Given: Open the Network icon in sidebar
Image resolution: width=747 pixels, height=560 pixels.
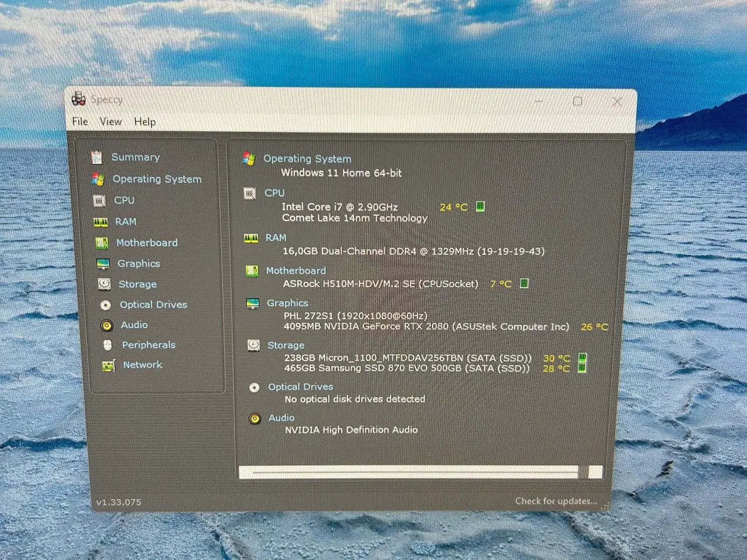Looking at the screenshot, I should tap(109, 366).
